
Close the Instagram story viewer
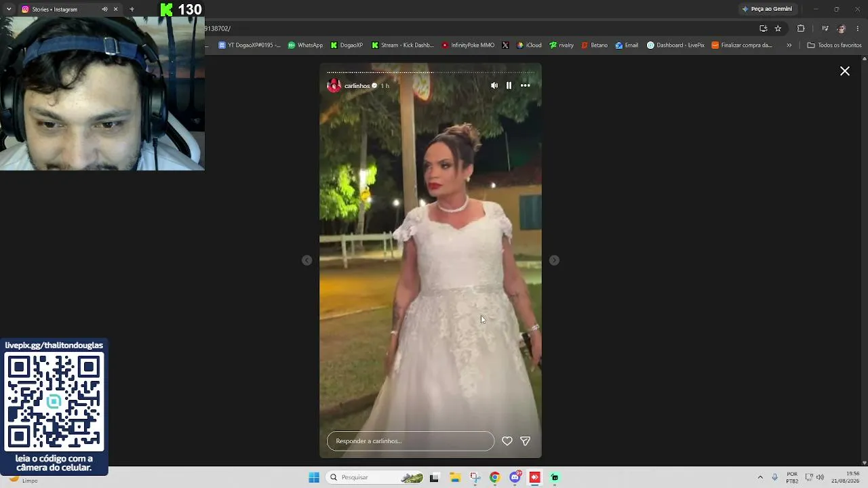pyautogui.click(x=845, y=71)
